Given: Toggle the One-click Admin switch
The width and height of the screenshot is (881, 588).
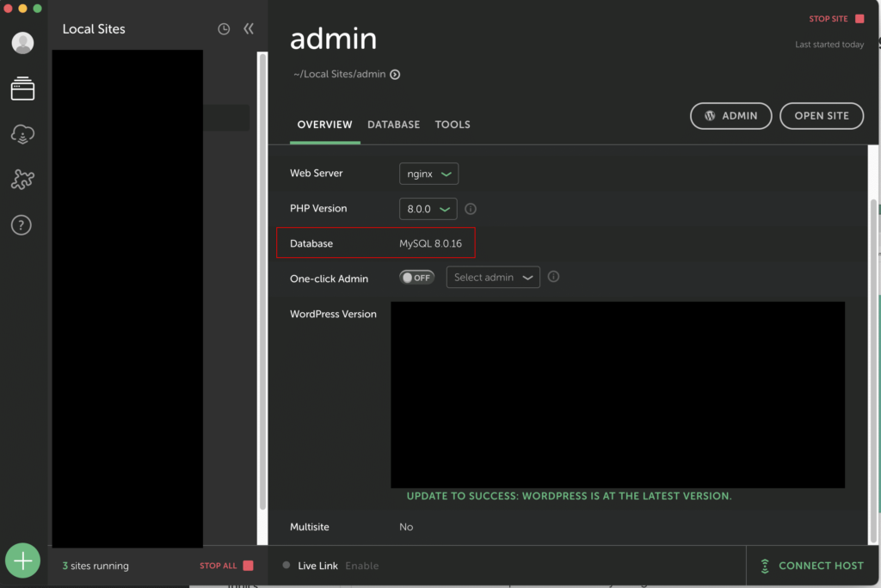Looking at the screenshot, I should [x=417, y=278].
